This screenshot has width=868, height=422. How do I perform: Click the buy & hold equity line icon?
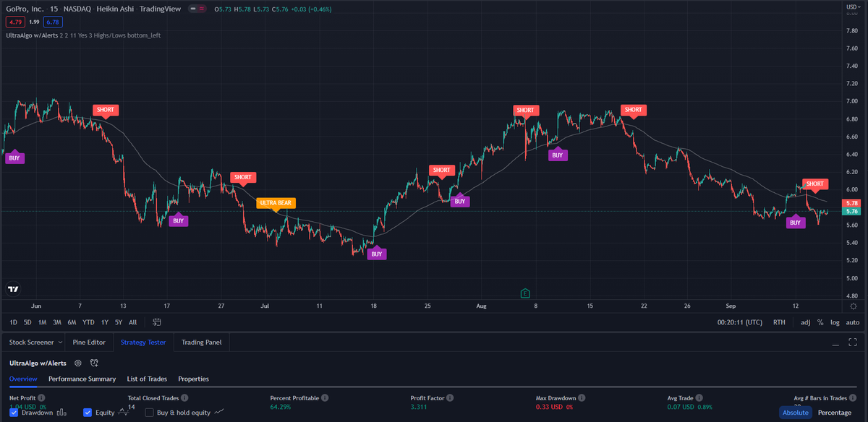click(219, 413)
